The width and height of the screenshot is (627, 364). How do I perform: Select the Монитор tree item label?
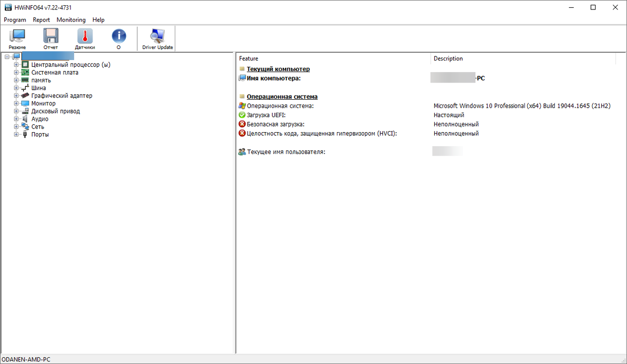pos(43,103)
